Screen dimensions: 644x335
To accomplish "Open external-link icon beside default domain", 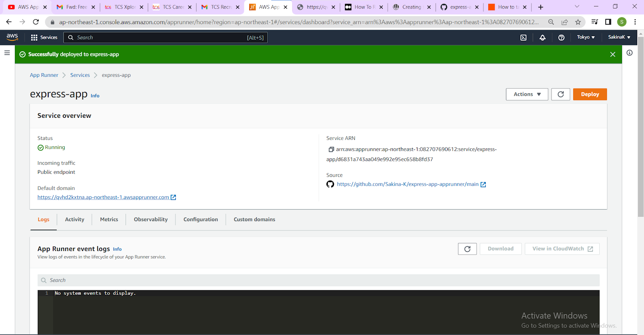I will pos(173,197).
